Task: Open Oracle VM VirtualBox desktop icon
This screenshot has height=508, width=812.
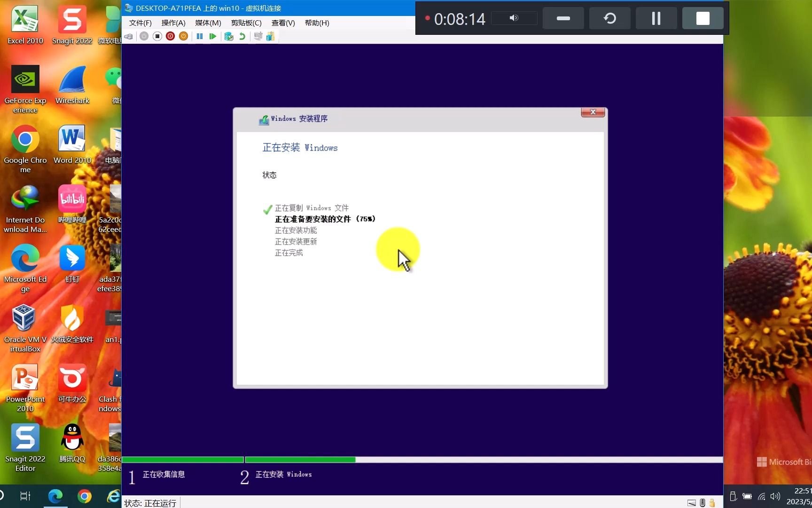Action: pos(25,328)
